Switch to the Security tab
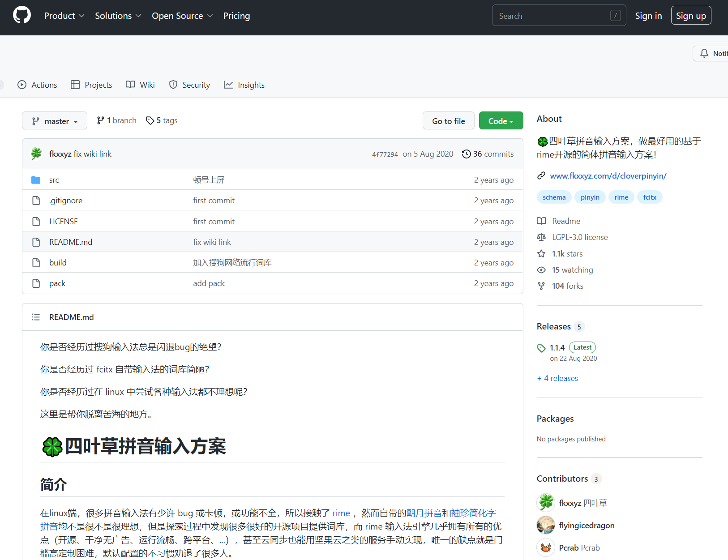This screenshot has width=728, height=560. click(189, 85)
